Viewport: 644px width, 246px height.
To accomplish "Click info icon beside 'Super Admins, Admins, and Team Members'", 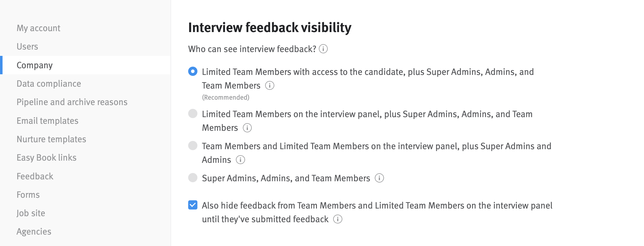I will [379, 178].
